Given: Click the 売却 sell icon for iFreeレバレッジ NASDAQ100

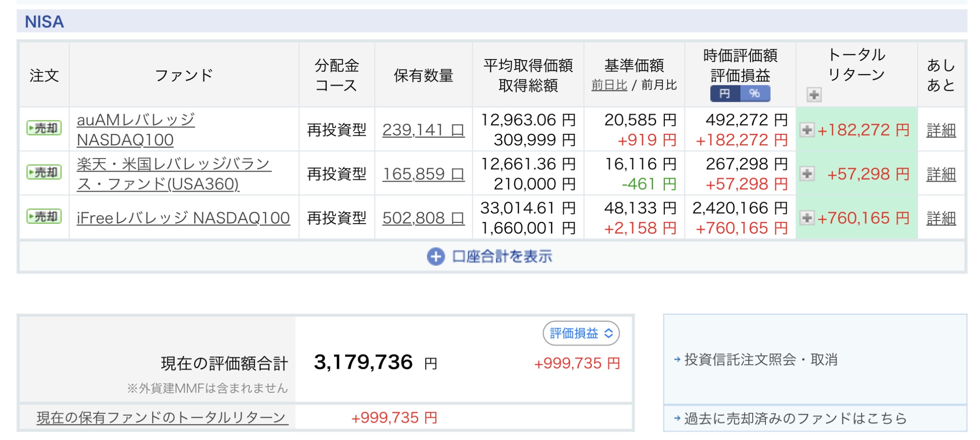Looking at the screenshot, I should pos(44,216).
